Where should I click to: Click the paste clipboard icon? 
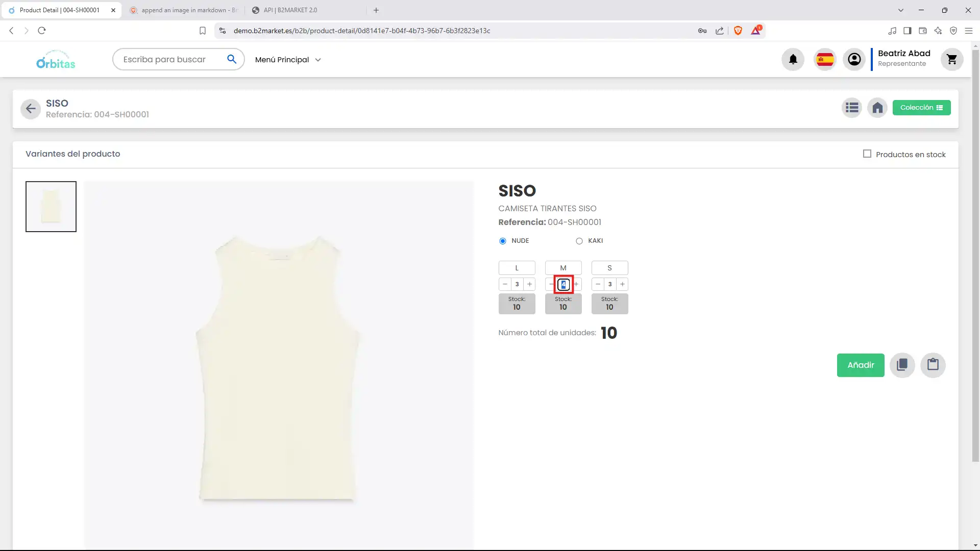(933, 365)
